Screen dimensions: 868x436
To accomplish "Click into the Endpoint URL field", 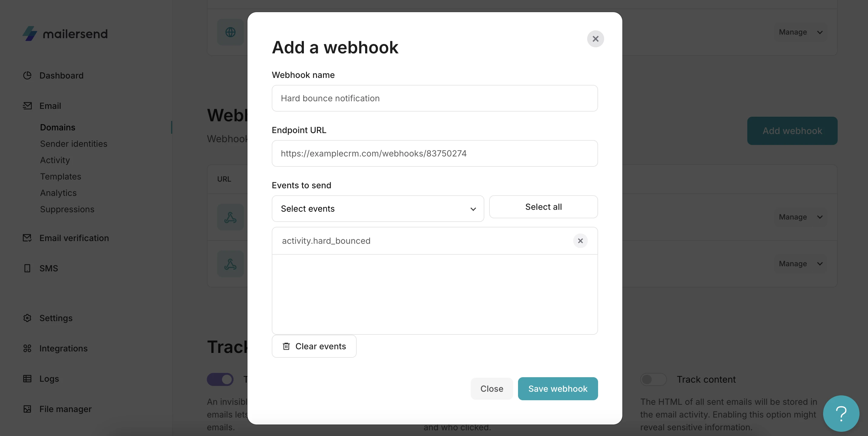I will (434, 153).
